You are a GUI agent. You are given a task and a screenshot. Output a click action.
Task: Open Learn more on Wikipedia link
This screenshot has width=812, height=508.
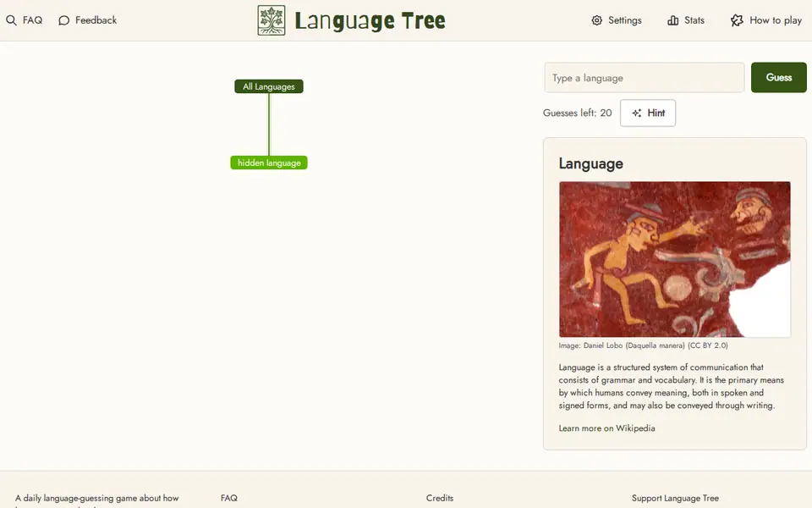click(x=606, y=428)
